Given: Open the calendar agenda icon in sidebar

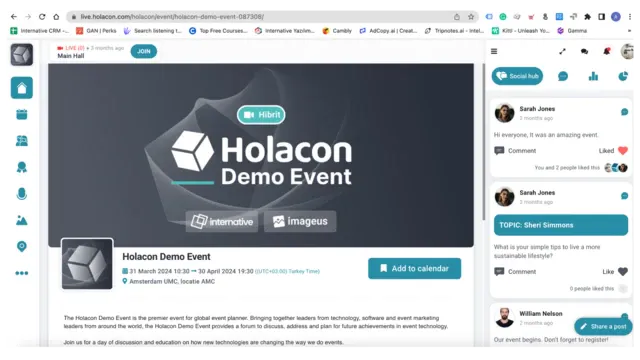Looking at the screenshot, I should point(22,114).
